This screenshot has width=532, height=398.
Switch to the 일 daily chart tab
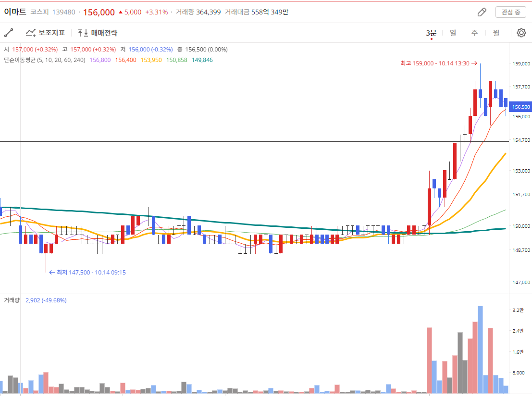453,33
